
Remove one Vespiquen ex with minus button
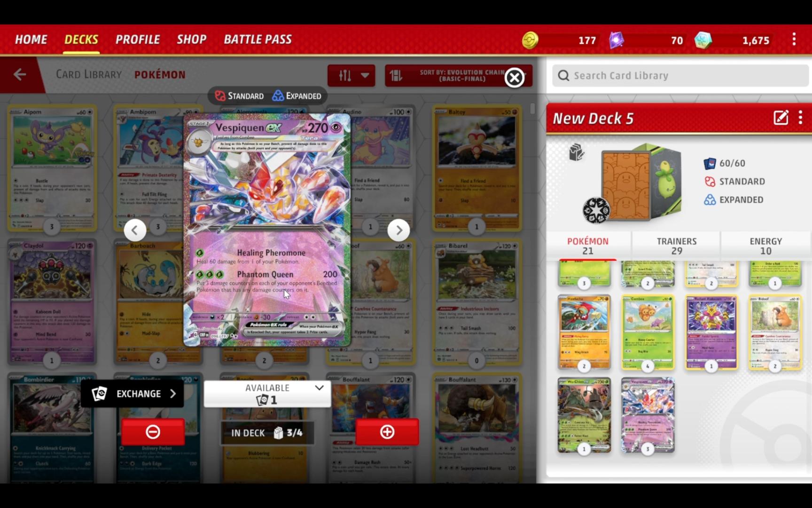click(153, 432)
